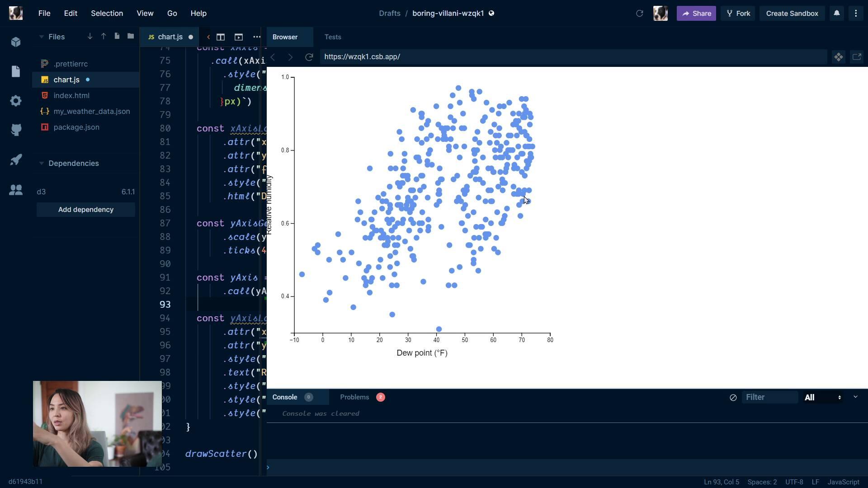Image resolution: width=868 pixels, height=488 pixels.
Task: Collapse the Files section
Action: point(42,37)
